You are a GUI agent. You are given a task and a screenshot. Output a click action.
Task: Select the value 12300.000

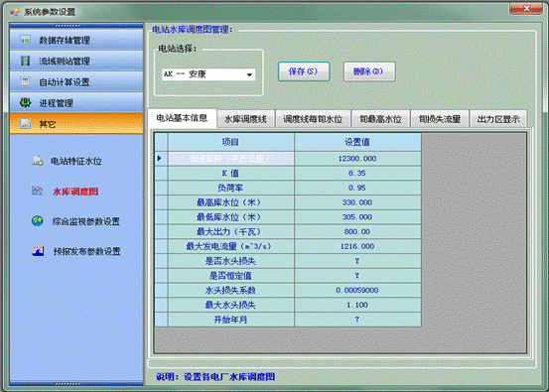(x=357, y=159)
